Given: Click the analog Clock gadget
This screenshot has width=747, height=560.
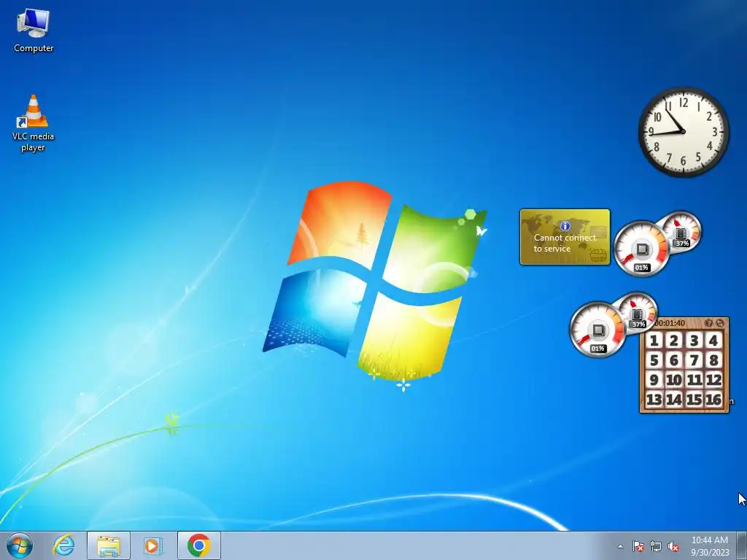Looking at the screenshot, I should tap(684, 132).
